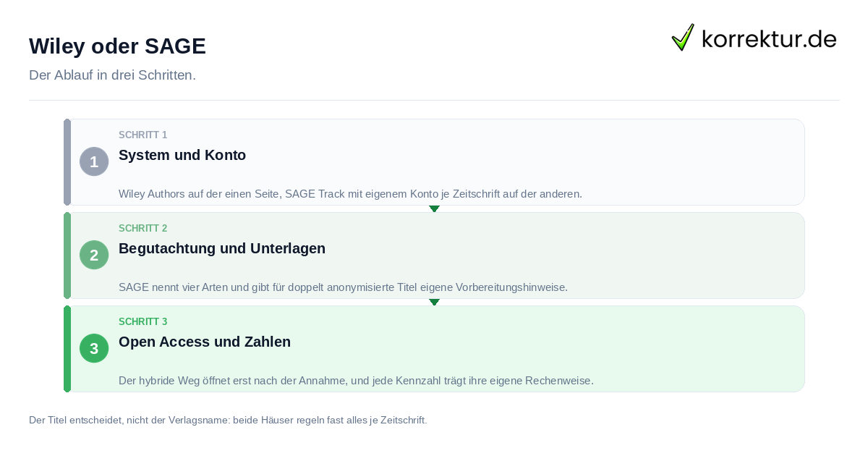Click the footer note 'Der Titel entscheidet'

[x=228, y=420]
